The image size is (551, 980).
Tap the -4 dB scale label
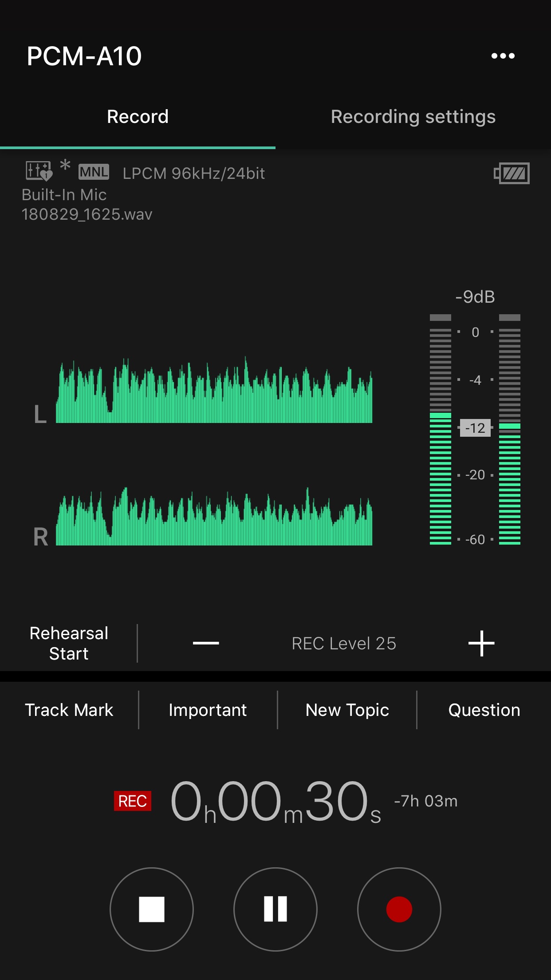click(x=475, y=380)
